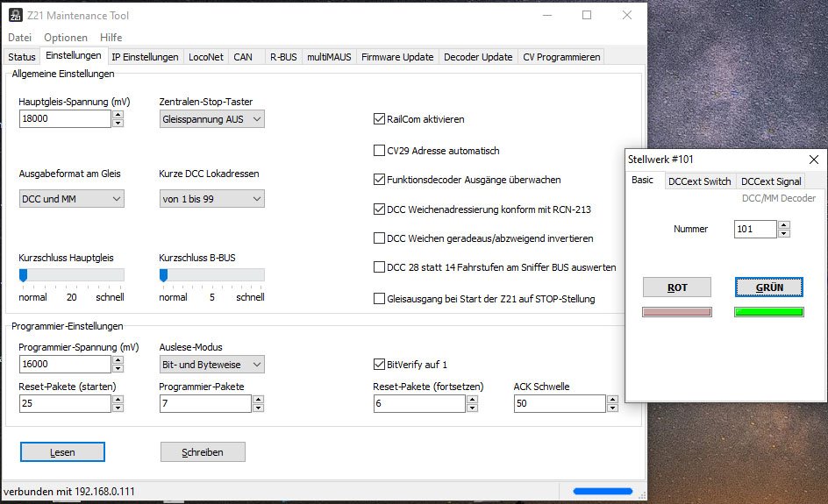Click Reset-Pakete (starten) input field
Viewport: 828px width, 504px height.
coord(65,404)
